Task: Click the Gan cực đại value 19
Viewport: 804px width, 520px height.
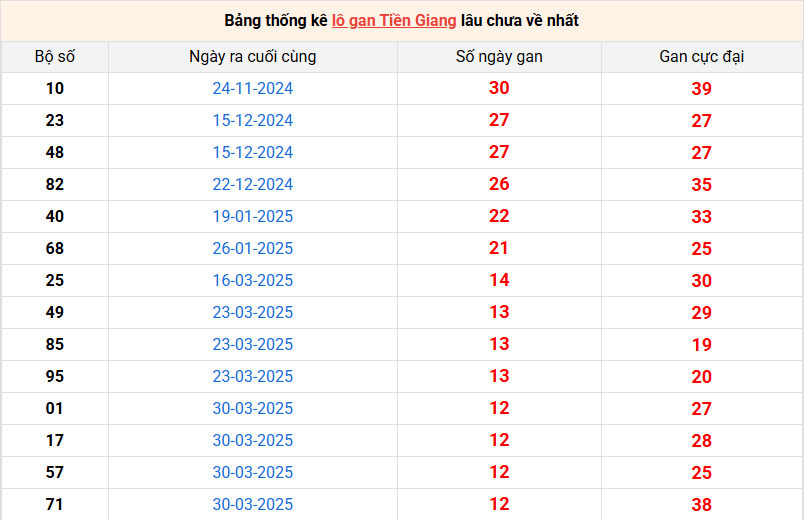Action: (x=701, y=345)
